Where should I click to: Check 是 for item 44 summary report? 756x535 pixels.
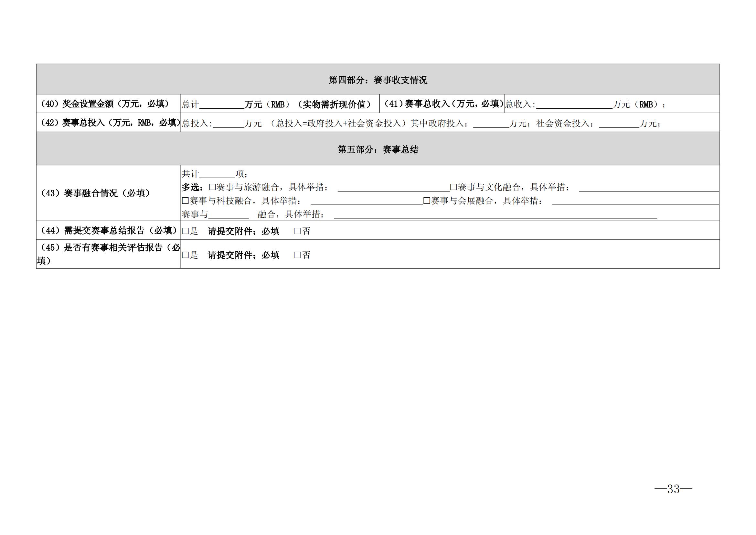coord(185,231)
